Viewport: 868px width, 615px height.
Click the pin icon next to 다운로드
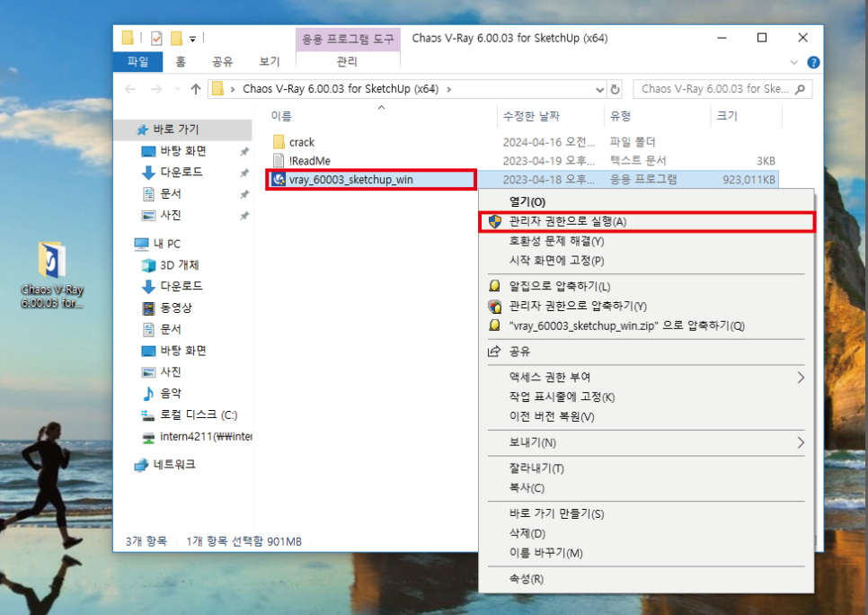(244, 173)
